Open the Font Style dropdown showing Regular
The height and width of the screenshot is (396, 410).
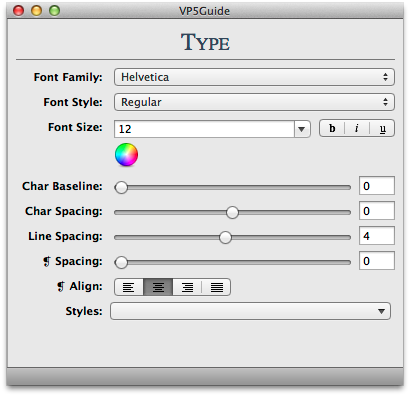[x=254, y=102]
